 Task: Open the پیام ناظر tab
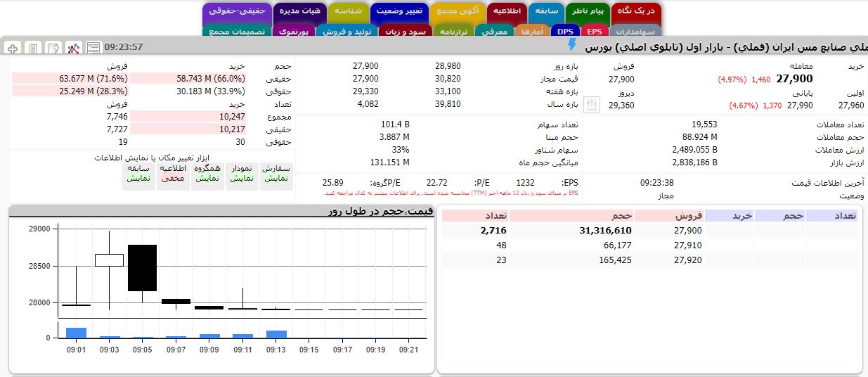tap(589, 12)
